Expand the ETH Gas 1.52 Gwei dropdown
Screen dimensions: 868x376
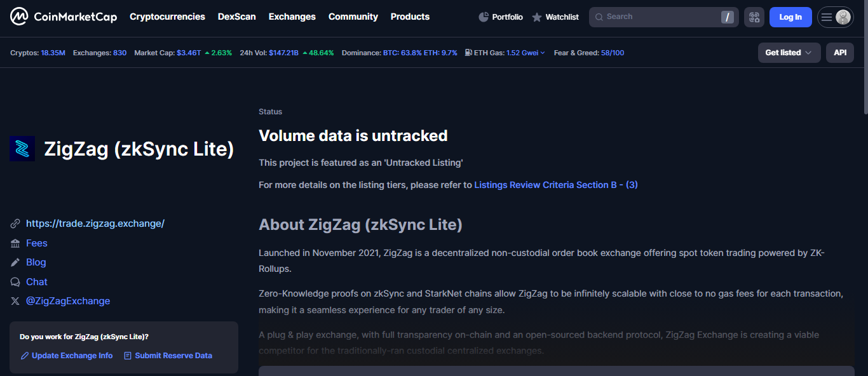526,53
